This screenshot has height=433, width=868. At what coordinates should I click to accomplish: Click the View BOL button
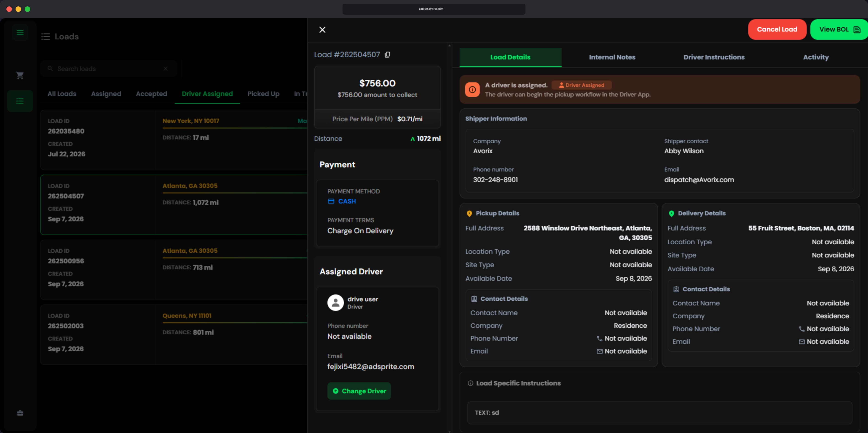coord(839,29)
